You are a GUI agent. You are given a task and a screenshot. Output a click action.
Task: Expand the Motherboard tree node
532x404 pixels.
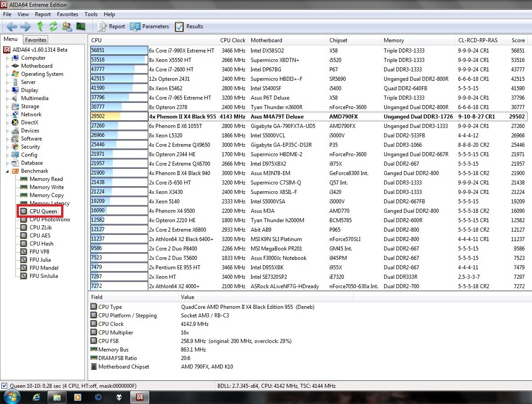(8, 66)
